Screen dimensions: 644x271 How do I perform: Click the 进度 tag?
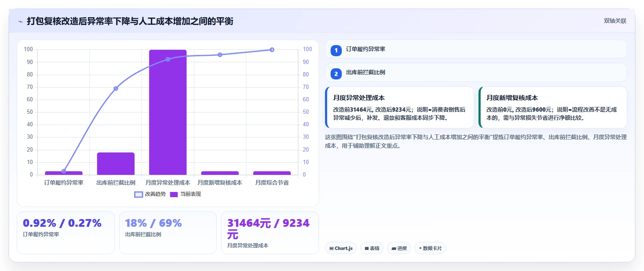point(399,248)
